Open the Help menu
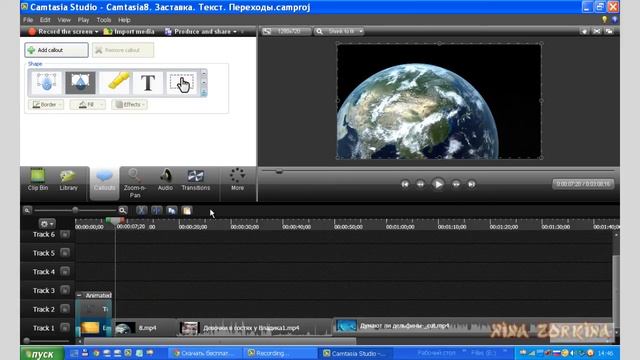The image size is (640, 360). click(124, 20)
